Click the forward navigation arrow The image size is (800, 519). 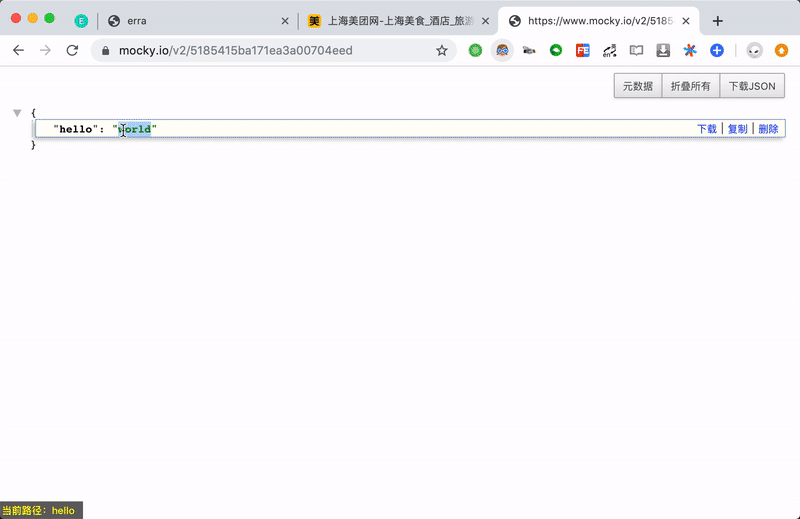pyautogui.click(x=45, y=50)
